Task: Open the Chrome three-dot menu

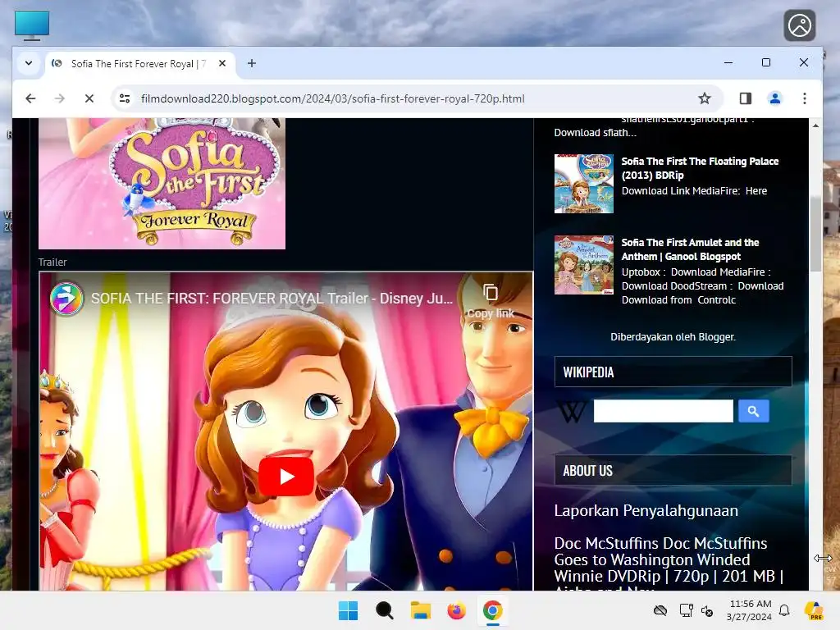Action: tap(805, 98)
